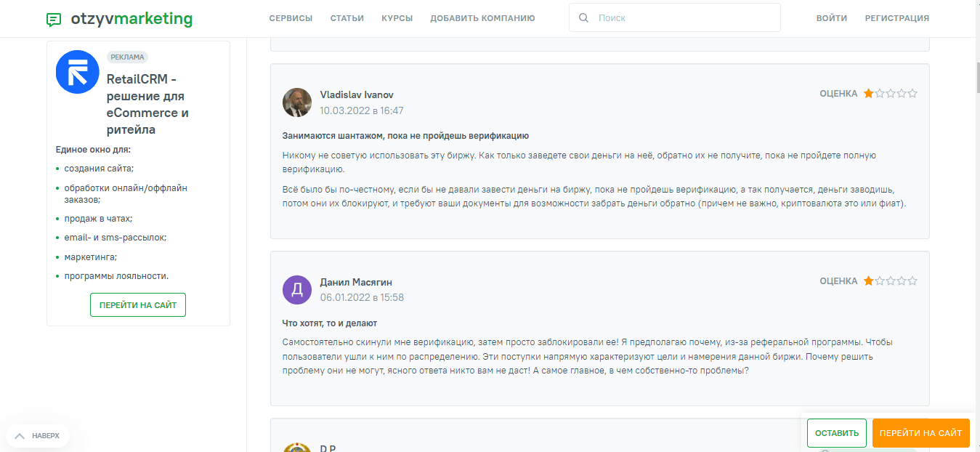Open the Сервисы menu item

(x=291, y=18)
